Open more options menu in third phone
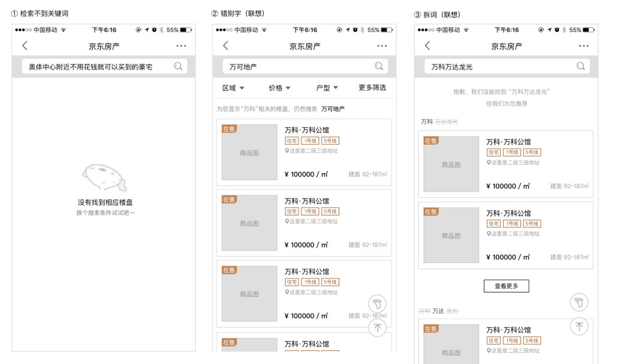 583,46
